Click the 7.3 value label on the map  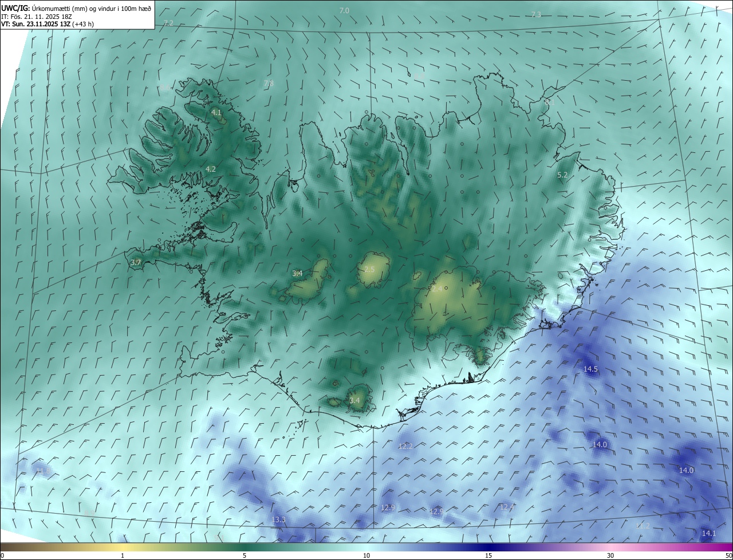click(536, 14)
